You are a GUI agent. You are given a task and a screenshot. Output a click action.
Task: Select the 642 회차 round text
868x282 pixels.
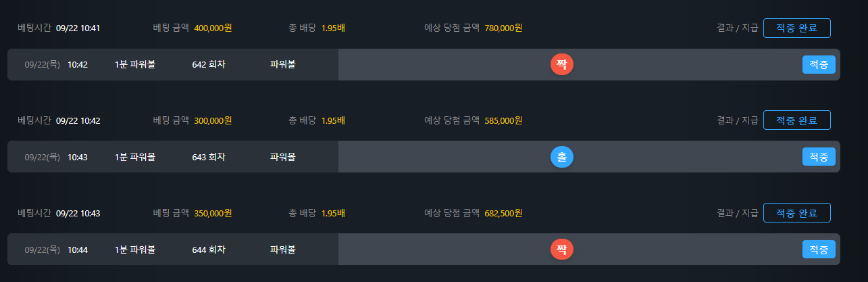coord(208,64)
